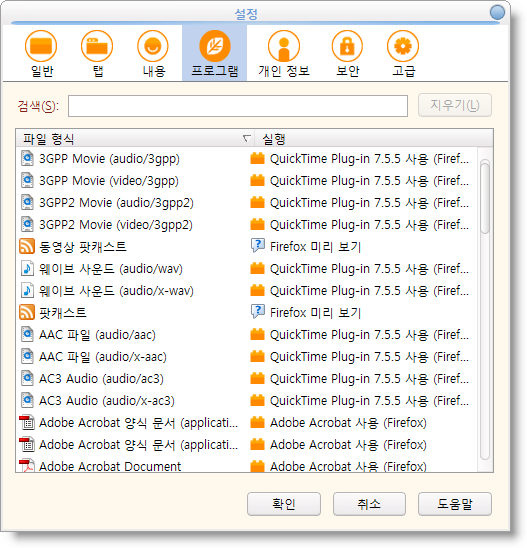The width and height of the screenshot is (527, 548).
Task: Click the PDF icon for Adobe Acrobat Document
Action: point(27,466)
